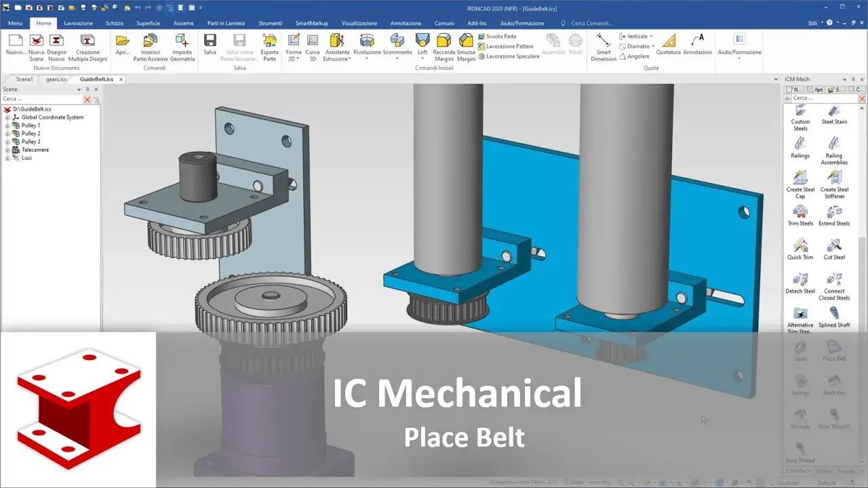Choose Quick Trim steel tool
The width and height of the screenshot is (868, 488).
point(800,249)
